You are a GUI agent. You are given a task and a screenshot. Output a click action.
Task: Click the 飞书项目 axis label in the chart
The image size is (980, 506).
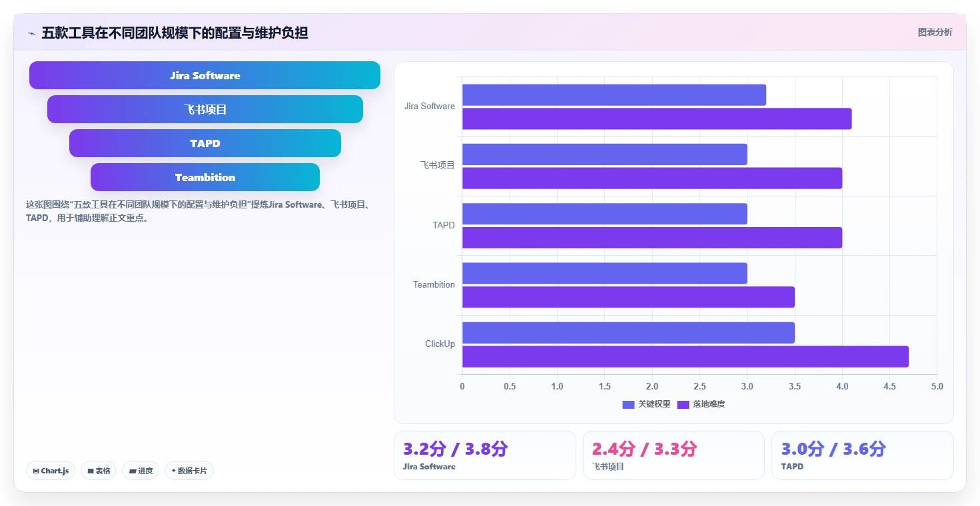pos(437,165)
